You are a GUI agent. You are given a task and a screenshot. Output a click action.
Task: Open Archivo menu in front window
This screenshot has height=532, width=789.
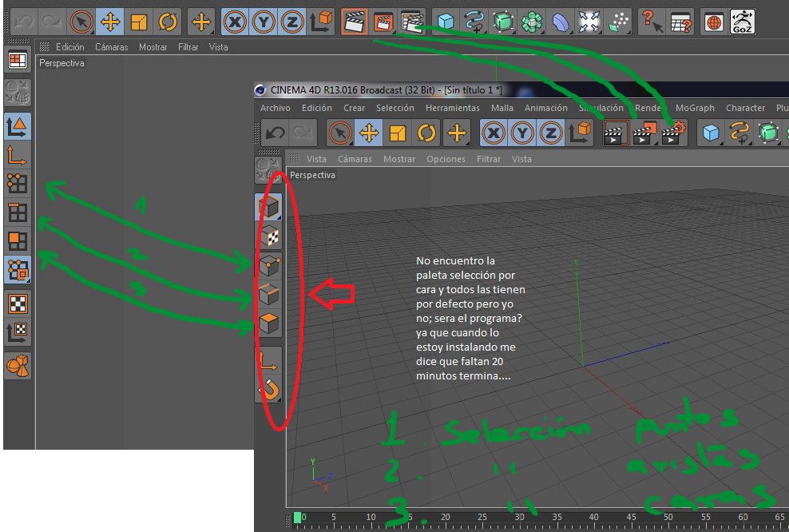coord(275,108)
